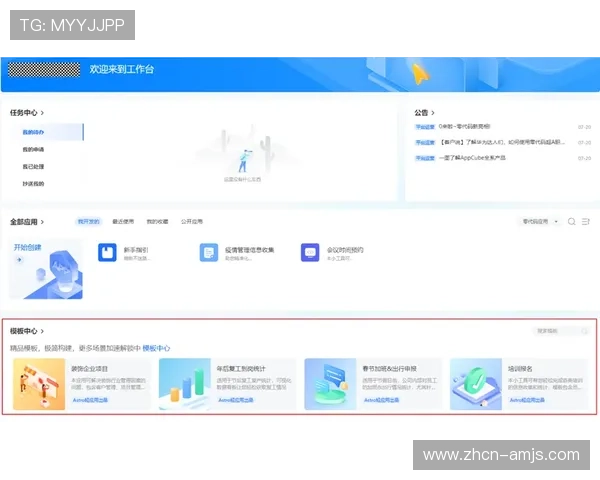Click search icon in template search box
The width and height of the screenshot is (600, 480).
[x=584, y=331]
